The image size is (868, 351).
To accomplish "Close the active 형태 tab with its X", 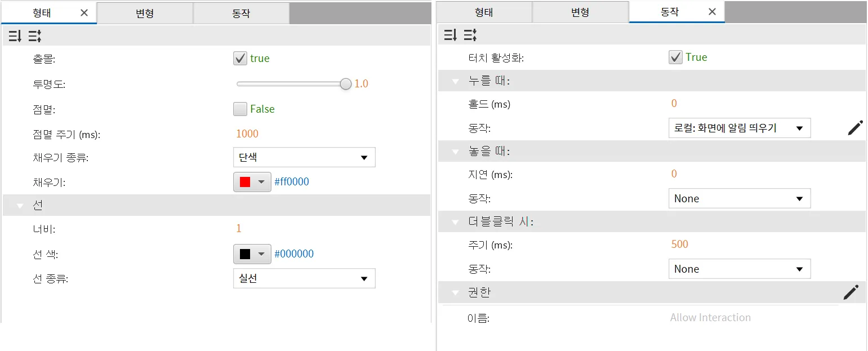I will pos(84,13).
